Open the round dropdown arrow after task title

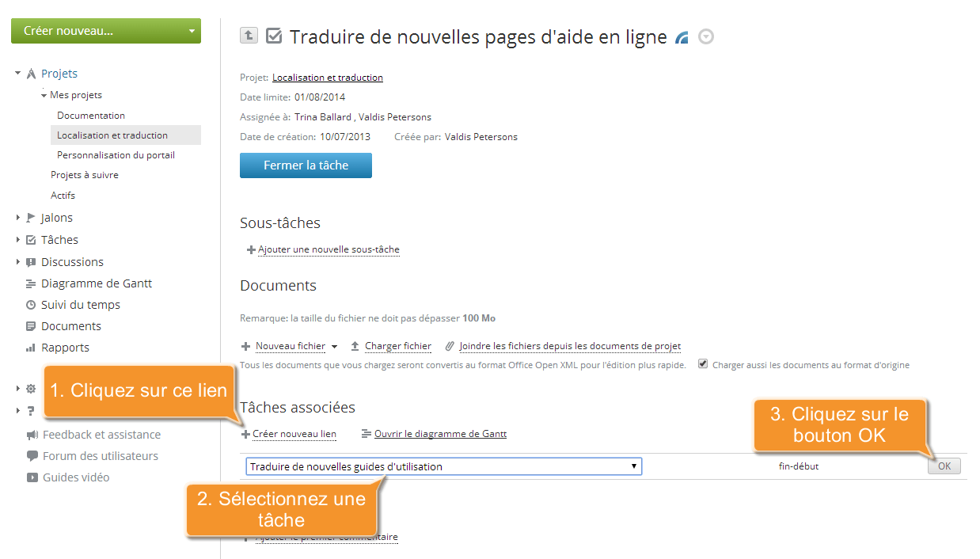pyautogui.click(x=706, y=36)
